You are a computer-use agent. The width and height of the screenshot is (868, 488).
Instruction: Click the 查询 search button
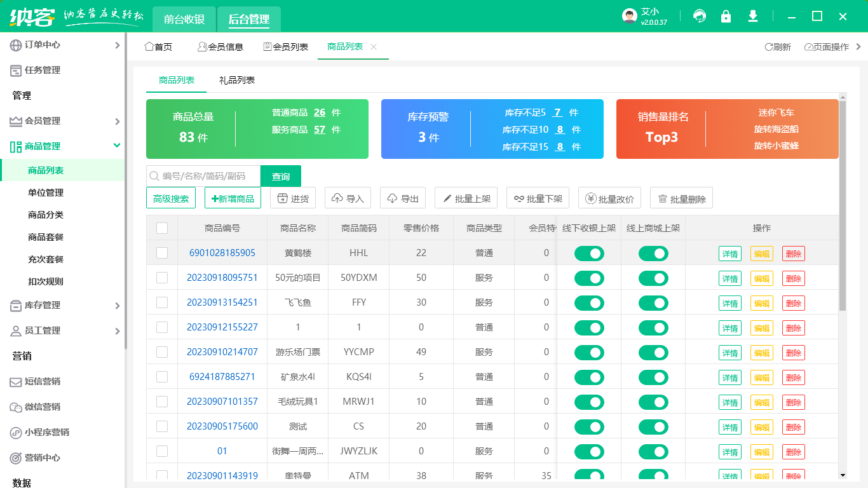280,176
